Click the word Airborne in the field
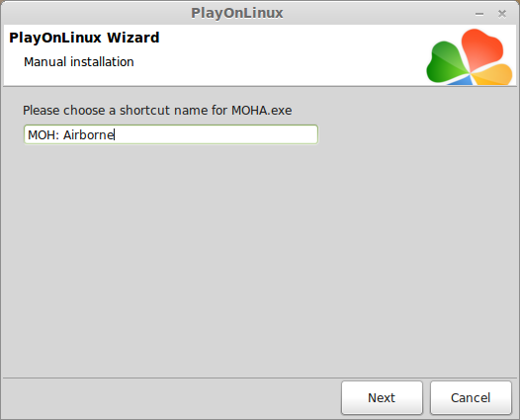Image resolution: width=520 pixels, height=420 pixels. pos(89,135)
